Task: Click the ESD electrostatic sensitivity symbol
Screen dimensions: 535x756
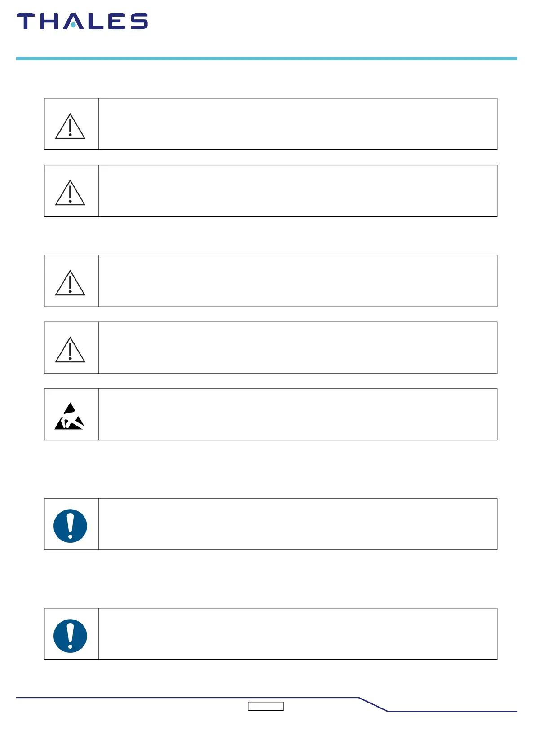Action: pyautogui.click(x=69, y=417)
